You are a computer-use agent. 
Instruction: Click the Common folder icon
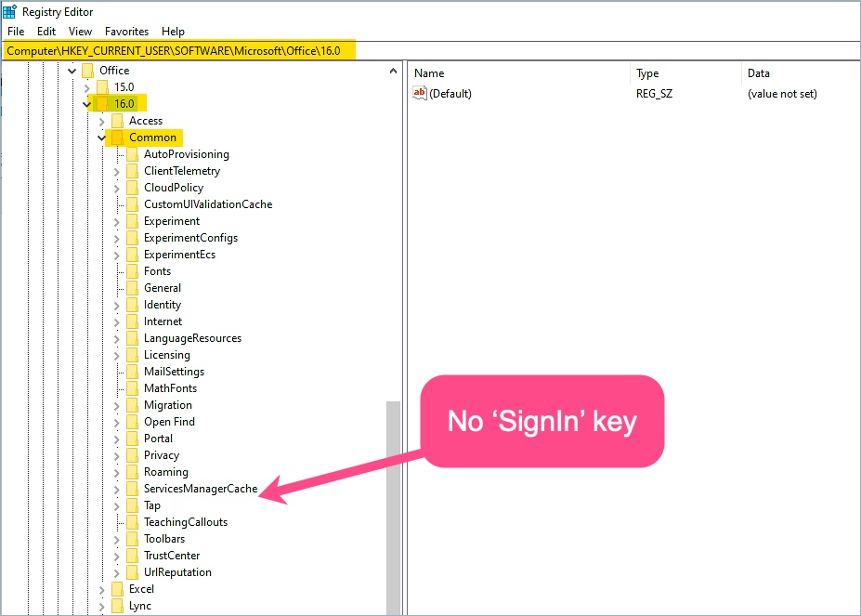pyautogui.click(x=117, y=138)
